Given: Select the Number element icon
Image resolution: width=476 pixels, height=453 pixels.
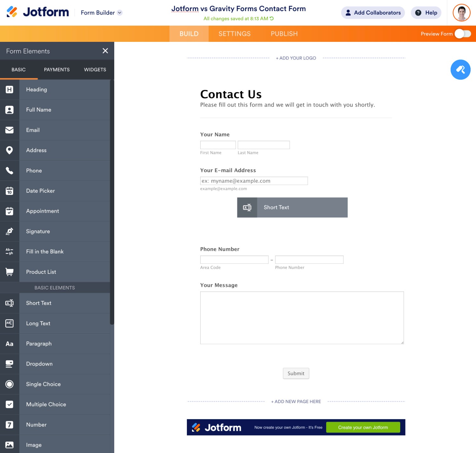Looking at the screenshot, I should click(x=10, y=425).
